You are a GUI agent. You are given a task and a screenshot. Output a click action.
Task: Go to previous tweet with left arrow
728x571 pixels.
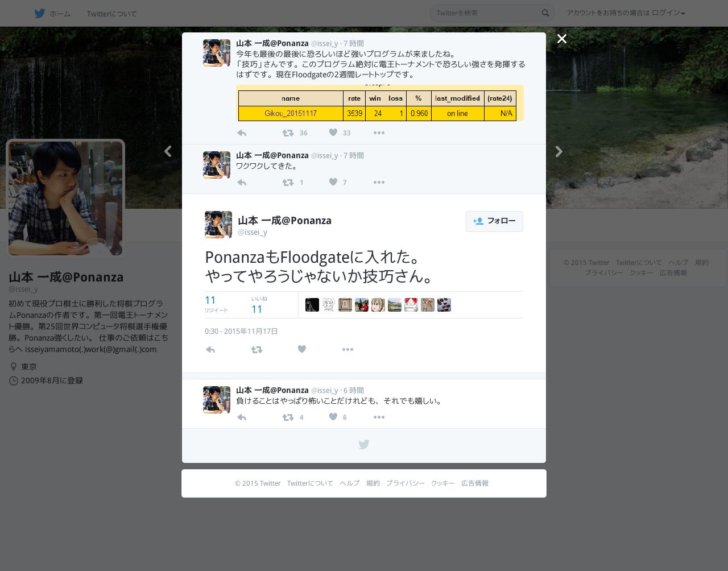coord(168,151)
